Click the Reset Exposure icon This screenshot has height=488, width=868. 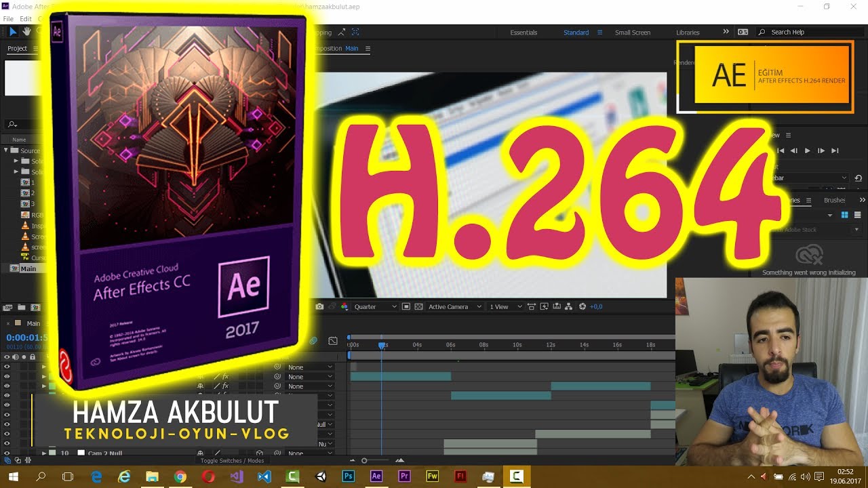coord(582,306)
